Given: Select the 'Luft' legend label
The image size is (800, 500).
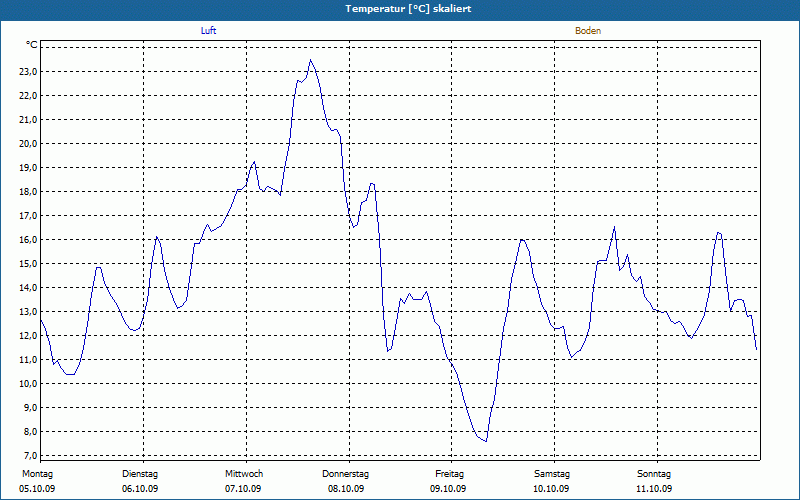Looking at the screenshot, I should click(x=208, y=31).
